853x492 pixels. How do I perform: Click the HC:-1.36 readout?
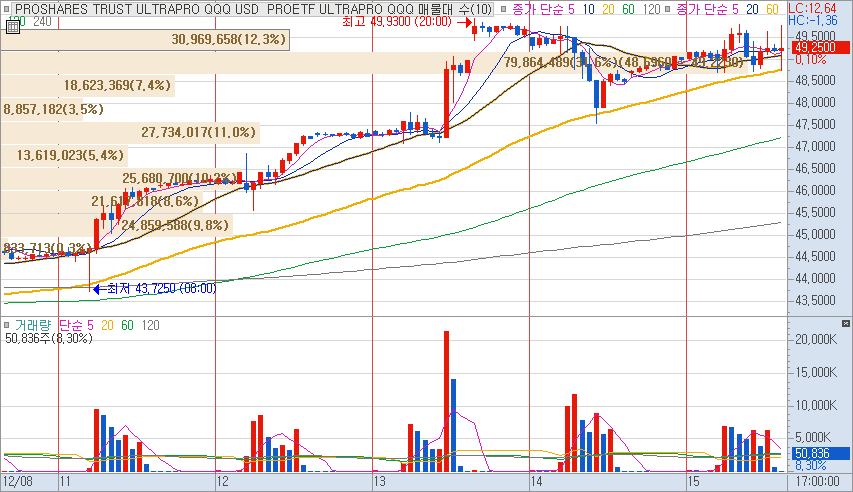[813, 20]
